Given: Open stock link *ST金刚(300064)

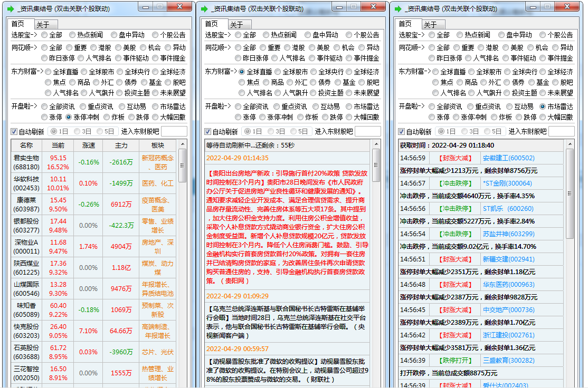Looking at the screenshot, I should tap(507, 183).
